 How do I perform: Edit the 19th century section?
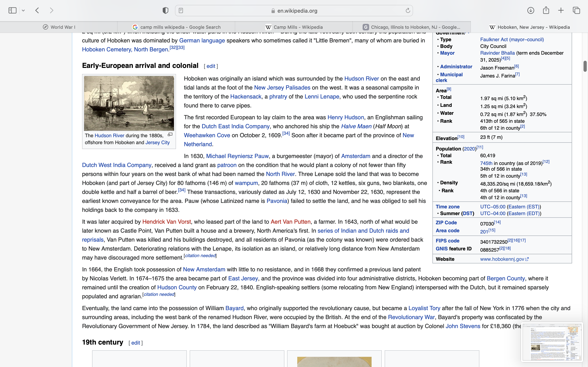(136, 343)
